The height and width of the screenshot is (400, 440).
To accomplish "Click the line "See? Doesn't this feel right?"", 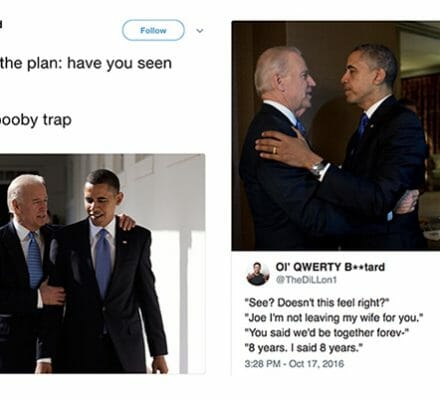I will click(x=317, y=303).
